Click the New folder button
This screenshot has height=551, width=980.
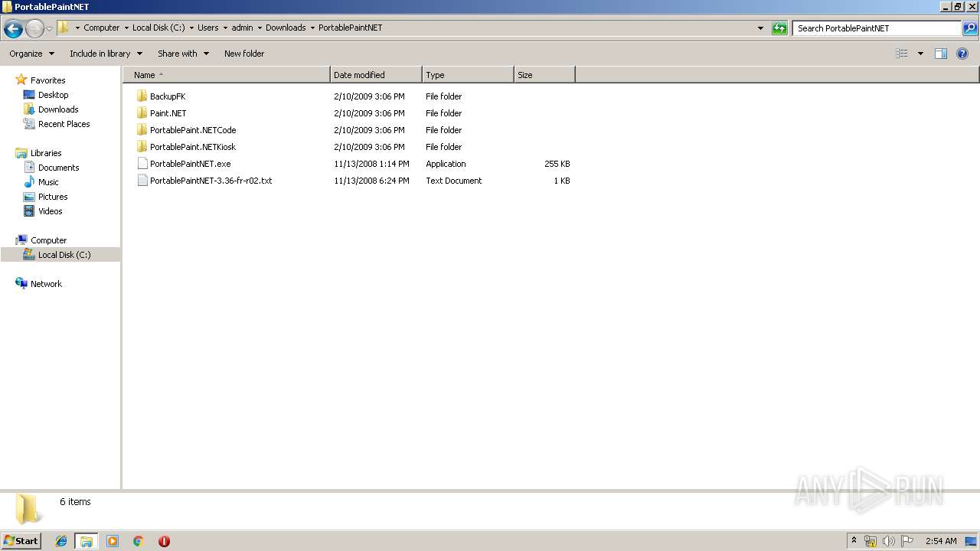click(244, 54)
